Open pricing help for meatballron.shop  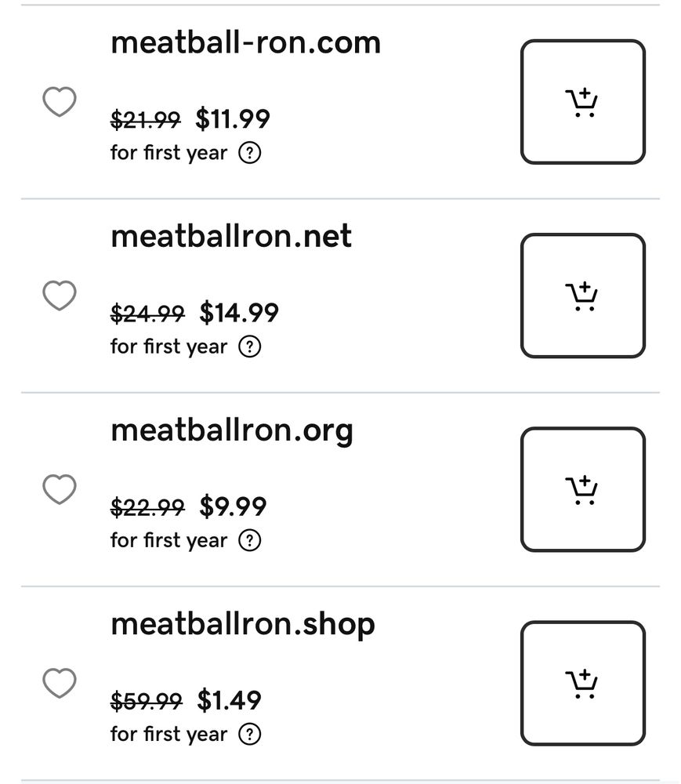250,735
